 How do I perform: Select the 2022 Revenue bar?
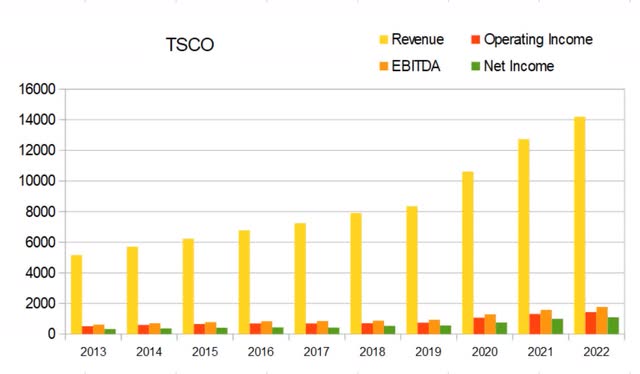580,225
